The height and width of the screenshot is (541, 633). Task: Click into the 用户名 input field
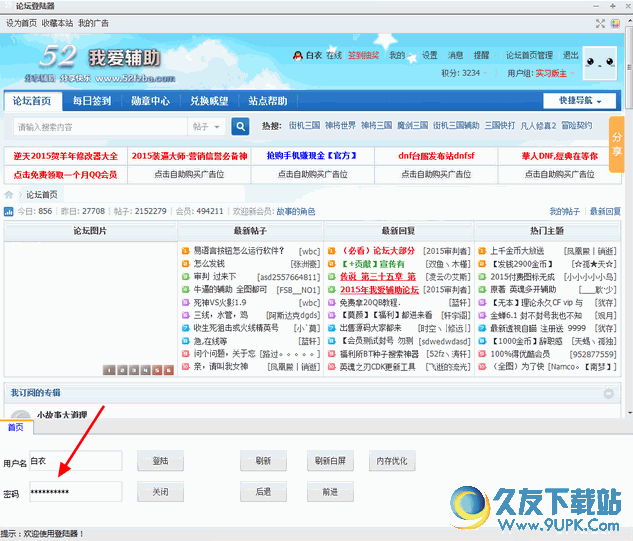[x=75, y=461]
